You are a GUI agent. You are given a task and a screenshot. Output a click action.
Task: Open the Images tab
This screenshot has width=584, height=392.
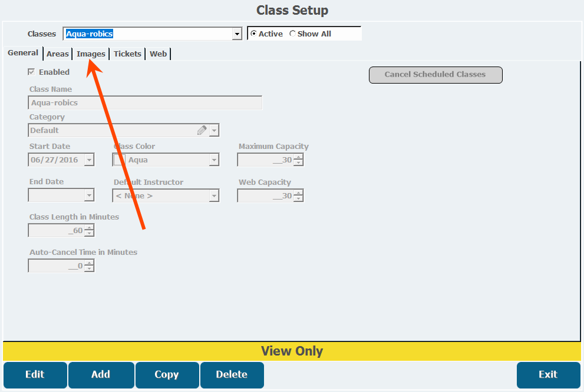click(91, 54)
